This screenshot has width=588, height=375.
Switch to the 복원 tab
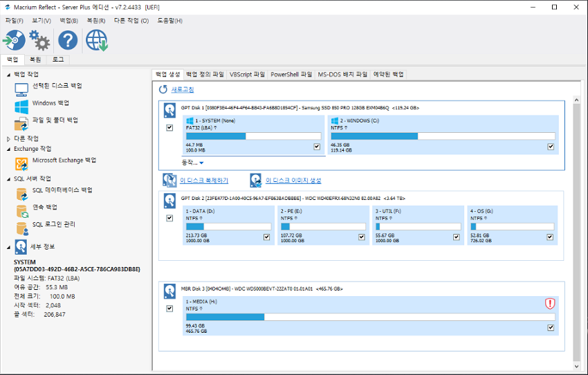point(35,60)
